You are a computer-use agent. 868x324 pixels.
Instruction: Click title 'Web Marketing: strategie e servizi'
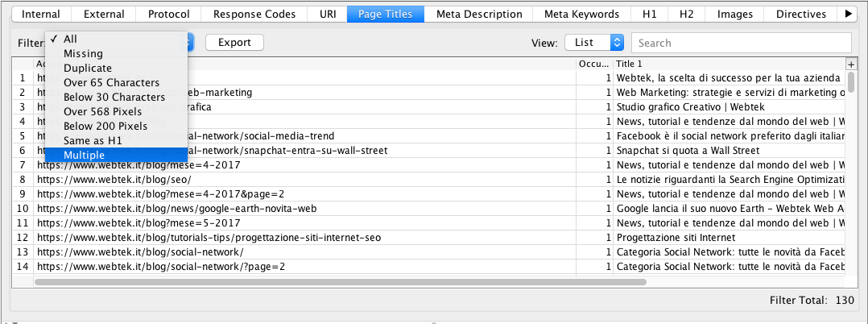[x=730, y=93]
